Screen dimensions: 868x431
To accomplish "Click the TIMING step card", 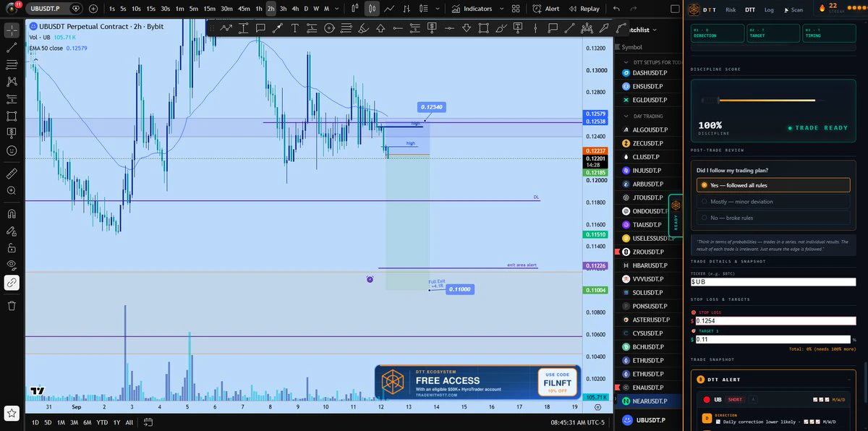I will [x=828, y=33].
